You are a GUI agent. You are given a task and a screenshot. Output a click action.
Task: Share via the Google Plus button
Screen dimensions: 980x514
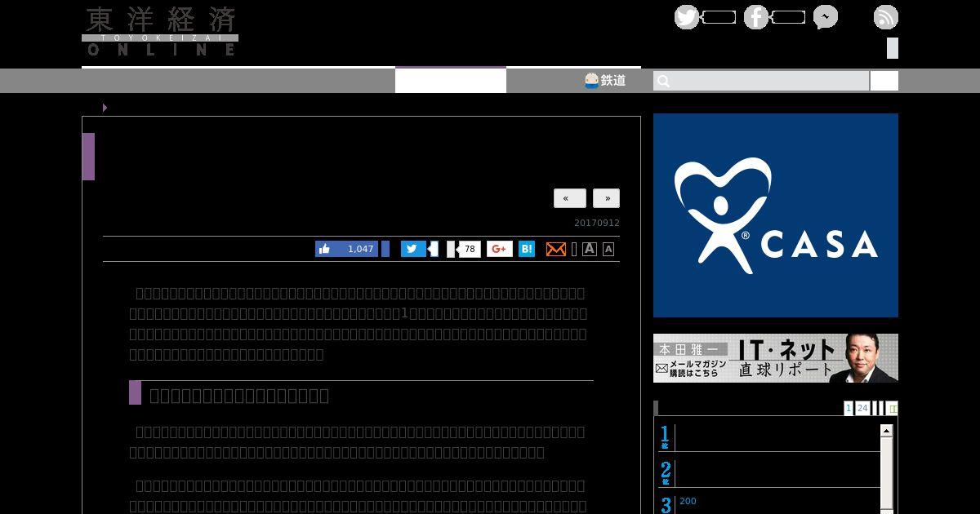pyautogui.click(x=500, y=249)
